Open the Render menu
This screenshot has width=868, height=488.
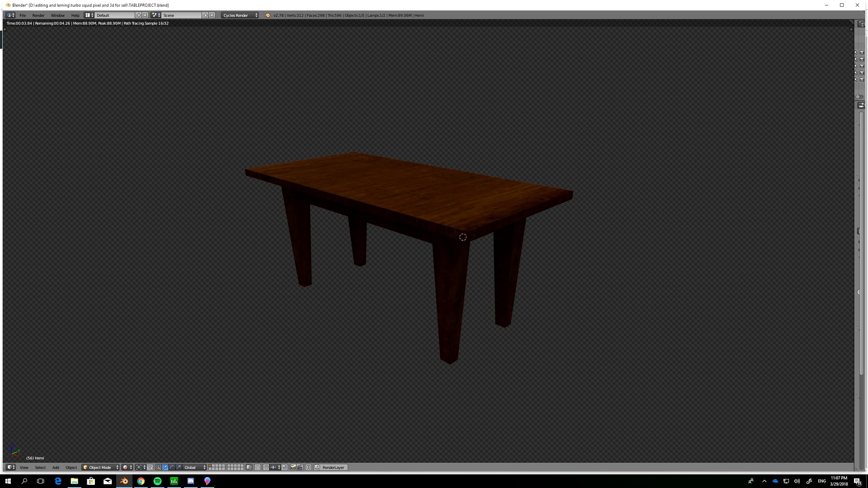tap(38, 15)
